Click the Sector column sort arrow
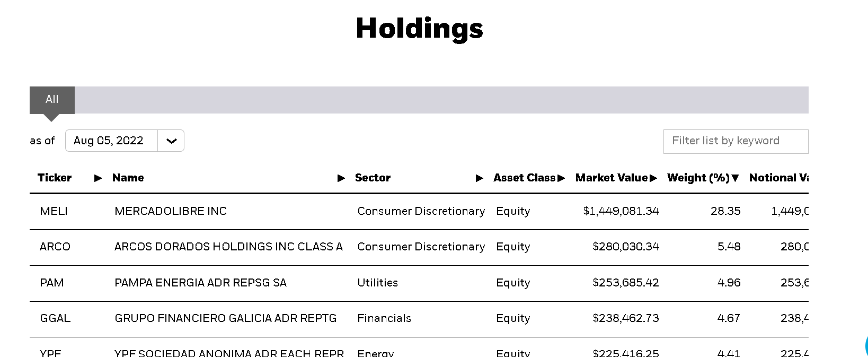Viewport: 868px width, 357px height. 480,178
